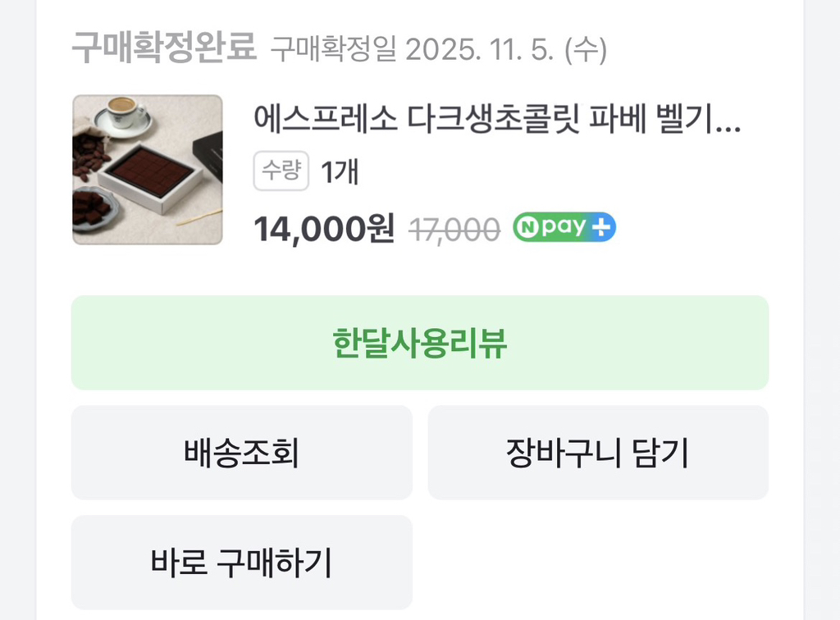
Task: Click the crossed-out 17,000 original price
Action: coord(454,230)
